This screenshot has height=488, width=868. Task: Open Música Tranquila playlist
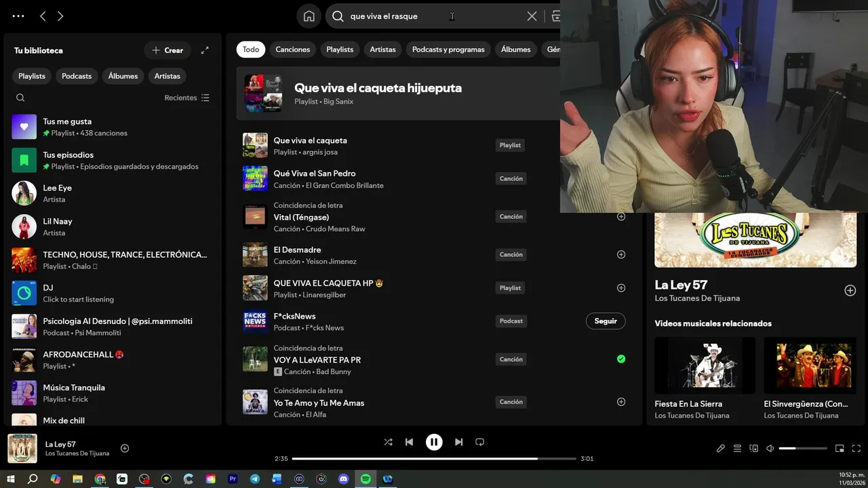[x=112, y=392]
